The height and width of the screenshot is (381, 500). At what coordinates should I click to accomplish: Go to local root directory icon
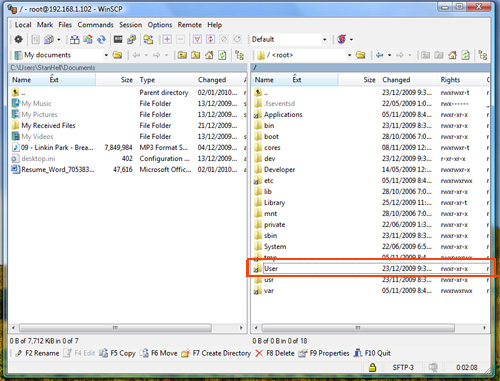pyautogui.click(x=195, y=55)
